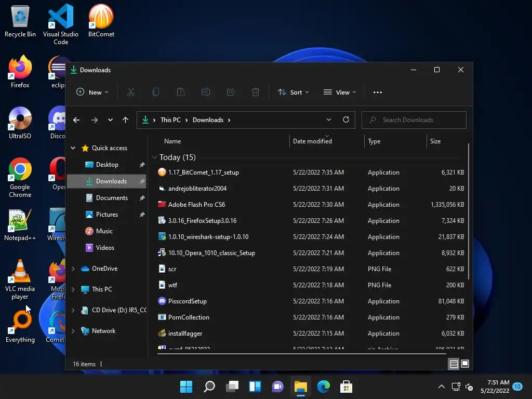
Task: Open Notepad++ desktop shortcut
Action: point(20,224)
